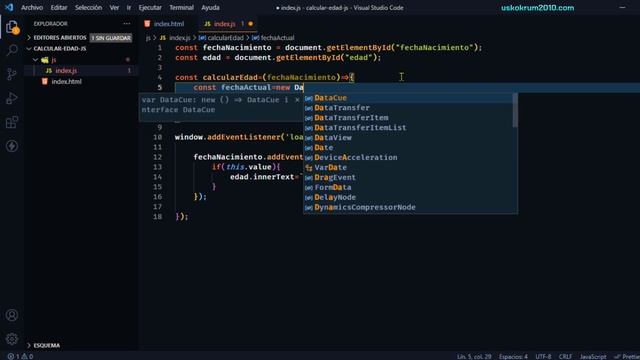This screenshot has height=360, width=640.
Task: Change line endings via CRLF
Action: pos(565,356)
